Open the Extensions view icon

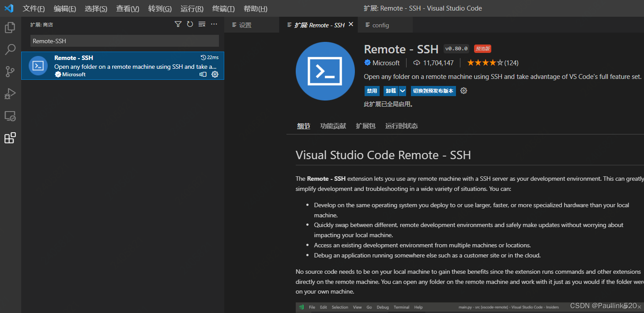(x=10, y=138)
